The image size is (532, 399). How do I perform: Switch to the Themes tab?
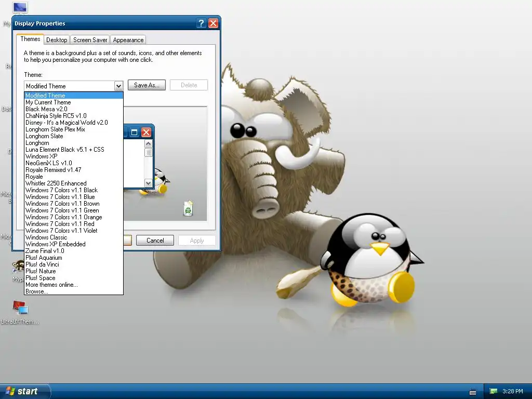pyautogui.click(x=30, y=39)
